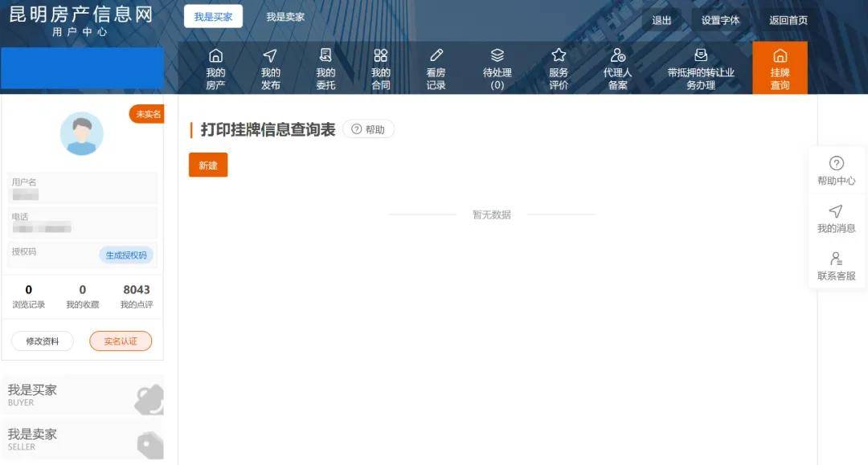Select 我的合同 grid icon
This screenshot has height=465, width=868.
[380, 55]
